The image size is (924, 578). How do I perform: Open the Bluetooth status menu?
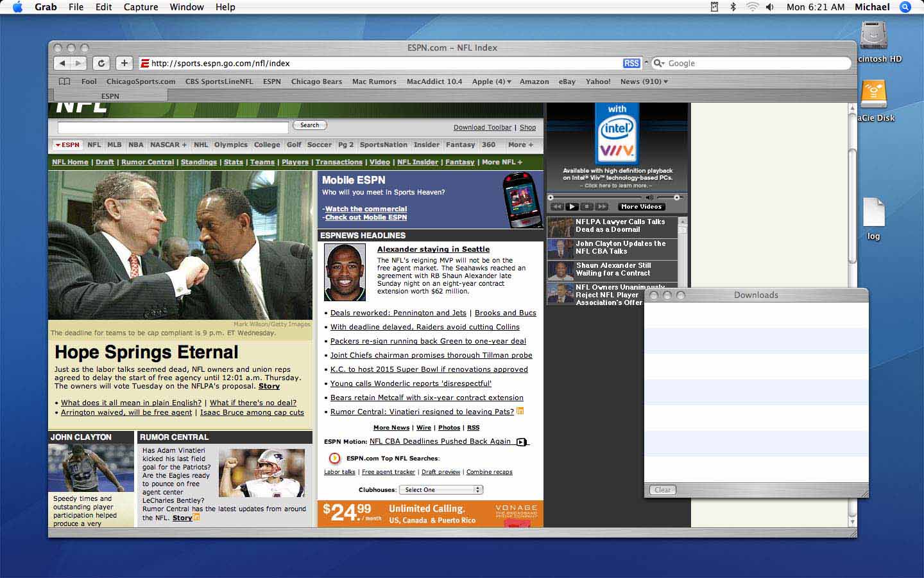(x=733, y=7)
